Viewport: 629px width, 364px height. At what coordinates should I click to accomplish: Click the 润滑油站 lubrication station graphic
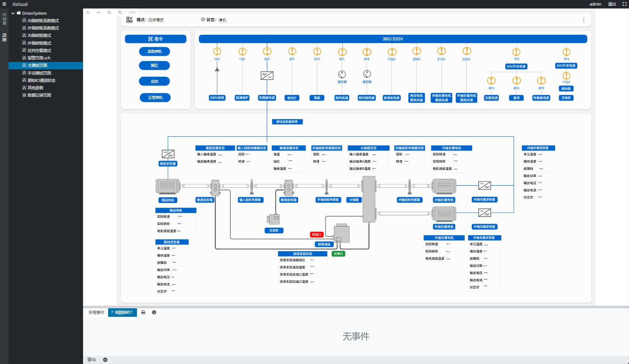point(341,233)
